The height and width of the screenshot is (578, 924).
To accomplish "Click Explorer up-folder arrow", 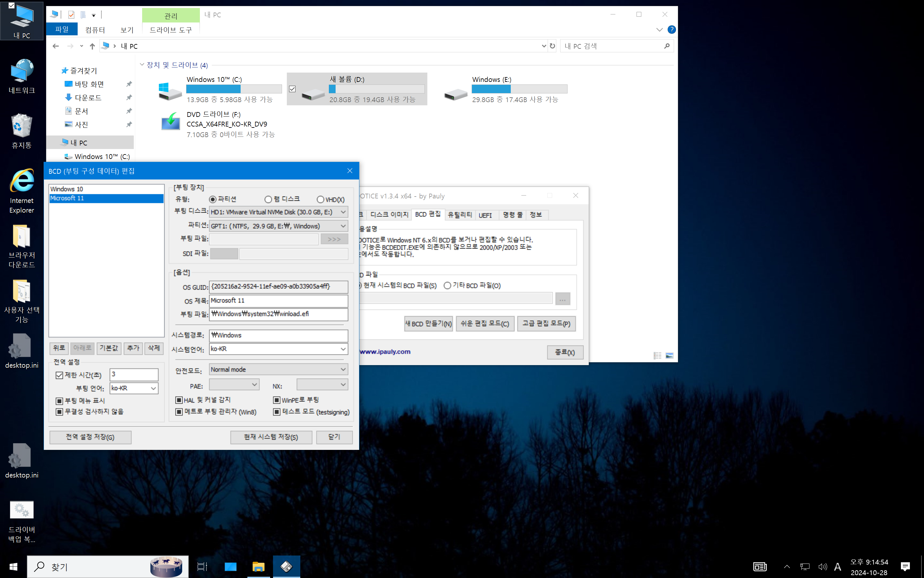I will pos(92,46).
